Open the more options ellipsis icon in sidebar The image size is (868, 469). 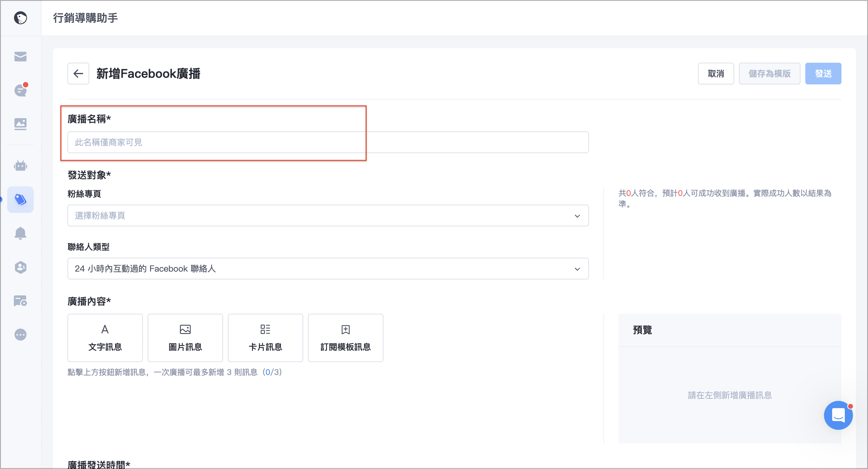20,335
